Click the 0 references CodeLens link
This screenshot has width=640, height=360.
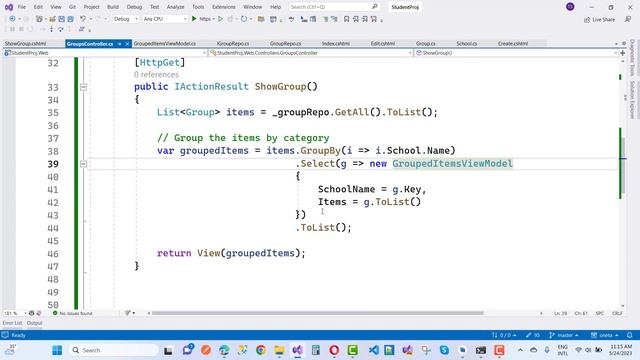156,75
